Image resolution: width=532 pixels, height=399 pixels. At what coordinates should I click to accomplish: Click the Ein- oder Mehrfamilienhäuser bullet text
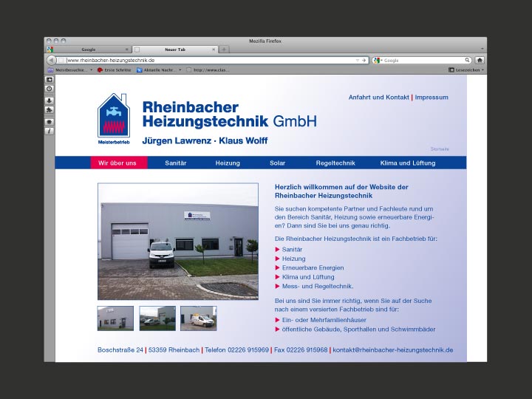click(x=324, y=320)
